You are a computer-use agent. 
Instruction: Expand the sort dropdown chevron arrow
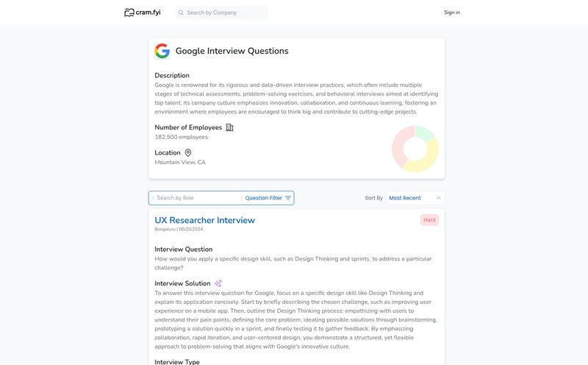tap(439, 198)
